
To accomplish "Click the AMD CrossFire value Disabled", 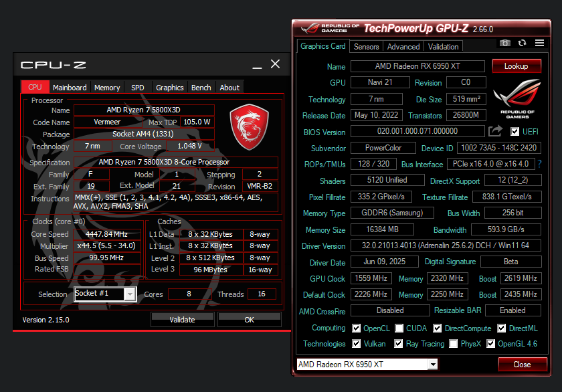I will click(390, 310).
